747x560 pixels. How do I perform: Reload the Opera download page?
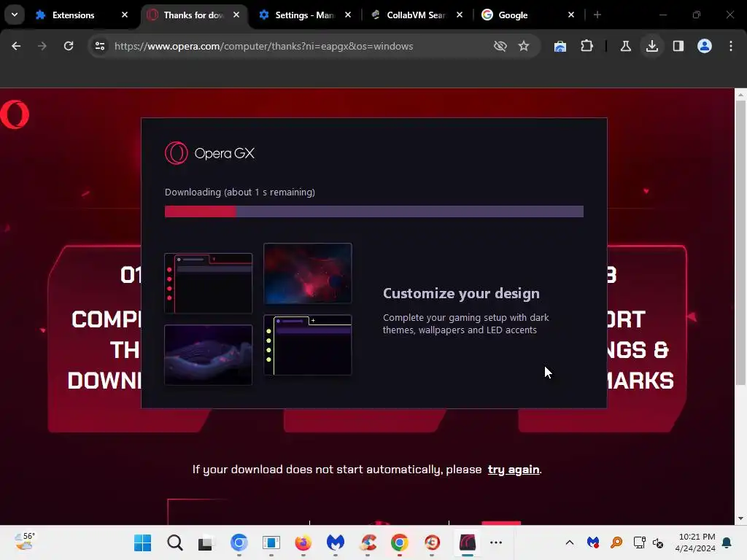click(69, 46)
